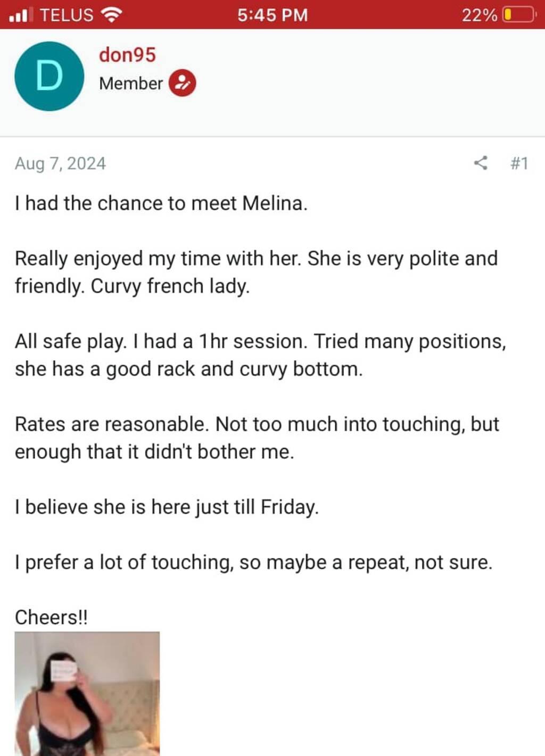Click the red member badge icon

coord(183,84)
